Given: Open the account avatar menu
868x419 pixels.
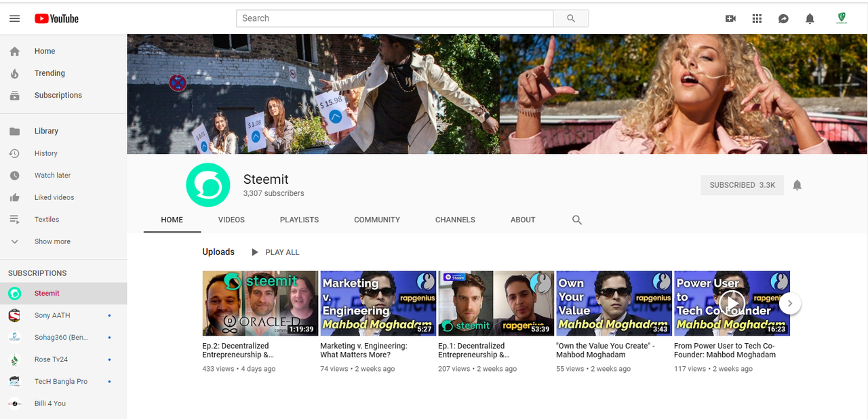Looking at the screenshot, I should click(x=842, y=18).
